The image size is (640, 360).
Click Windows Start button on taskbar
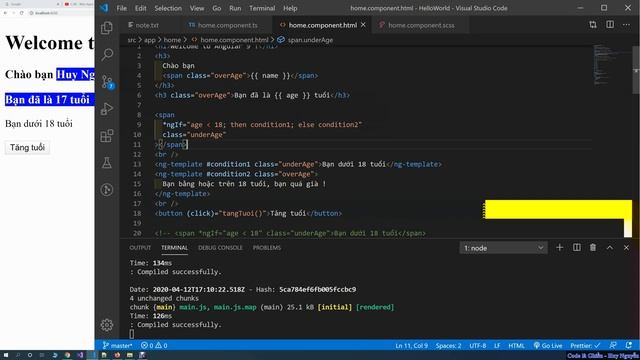(6, 355)
